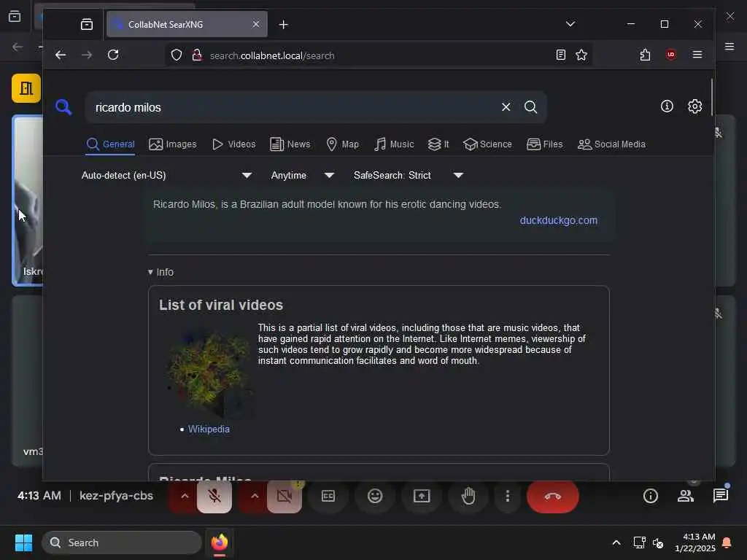Switch to Music search tab
This screenshot has width=747, height=560.
(x=394, y=144)
